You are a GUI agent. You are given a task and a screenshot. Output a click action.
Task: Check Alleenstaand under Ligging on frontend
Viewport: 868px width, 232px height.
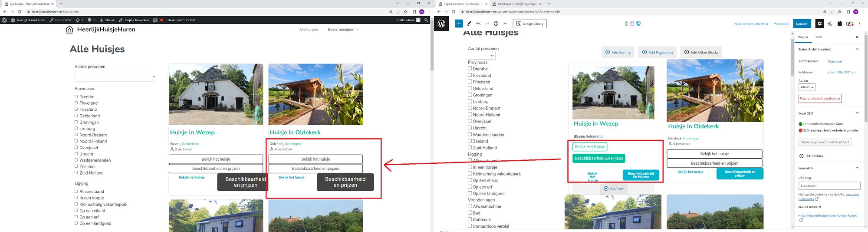pos(76,191)
